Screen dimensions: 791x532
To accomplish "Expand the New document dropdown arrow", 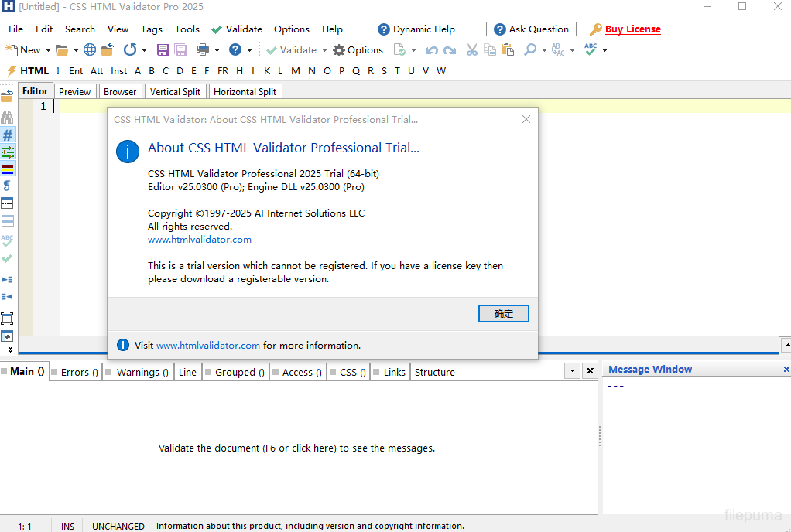I will click(x=48, y=50).
